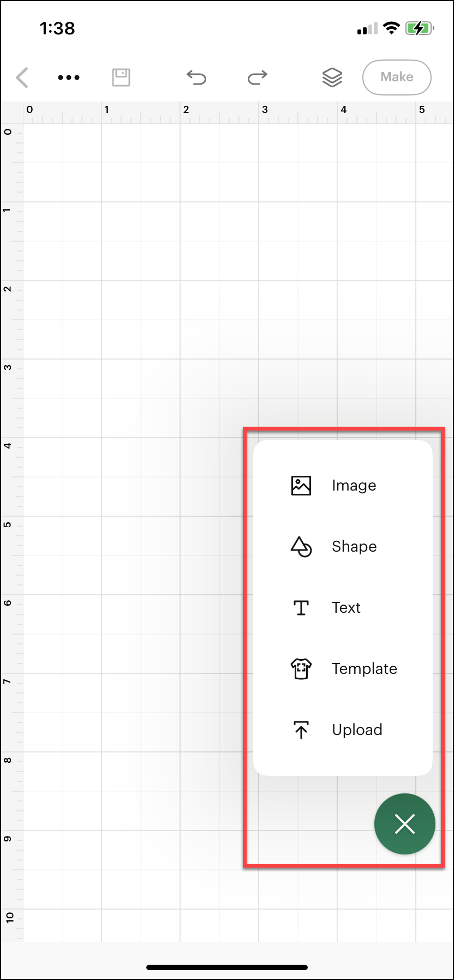The image size is (454, 980).
Task: Select Template from the popup list
Action: pyautogui.click(x=365, y=668)
